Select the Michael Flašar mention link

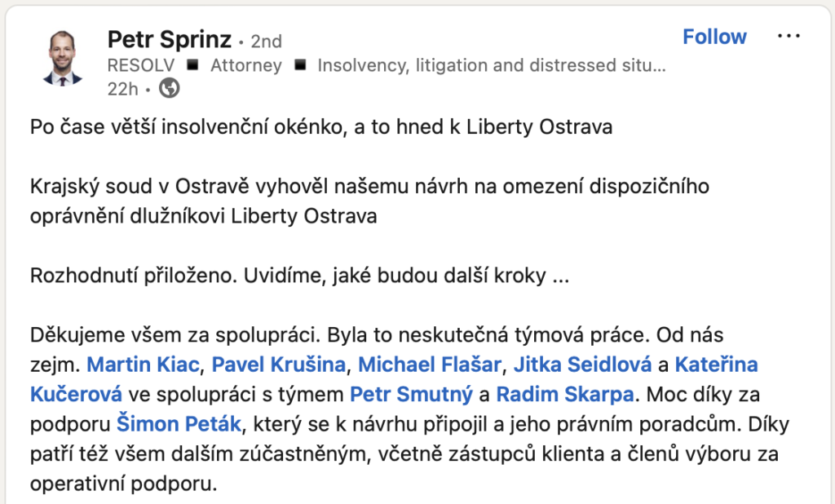(x=430, y=364)
